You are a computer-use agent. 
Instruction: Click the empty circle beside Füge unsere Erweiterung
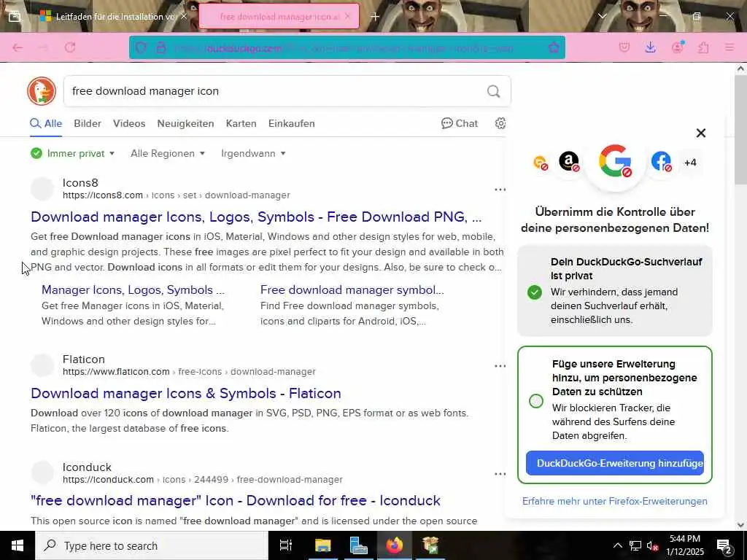coord(536,401)
